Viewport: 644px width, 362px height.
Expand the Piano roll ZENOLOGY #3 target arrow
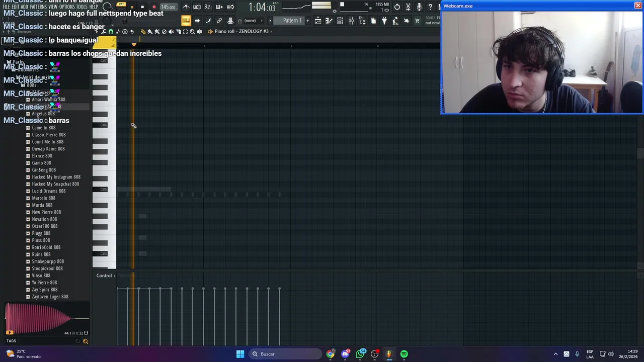271,31
